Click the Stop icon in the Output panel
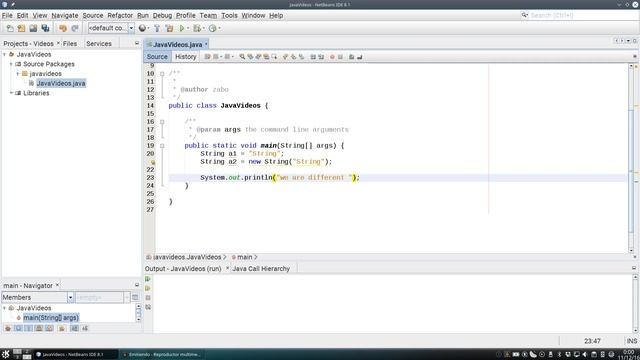The width and height of the screenshot is (640, 360). [148, 298]
